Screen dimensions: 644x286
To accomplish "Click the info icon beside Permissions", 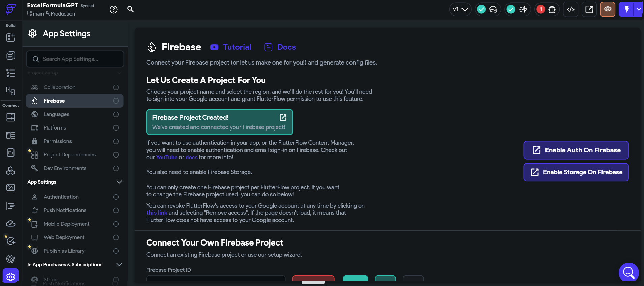I will pos(116,141).
